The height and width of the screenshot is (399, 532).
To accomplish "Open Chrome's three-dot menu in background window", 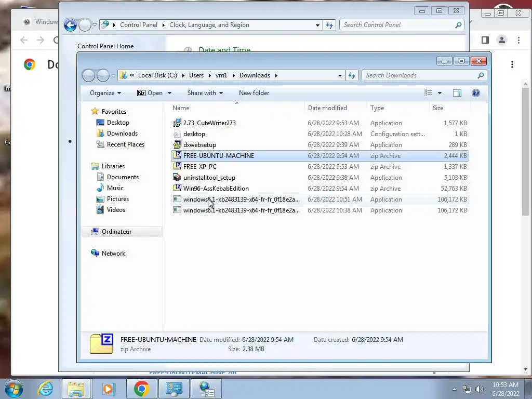I will pyautogui.click(x=518, y=40).
